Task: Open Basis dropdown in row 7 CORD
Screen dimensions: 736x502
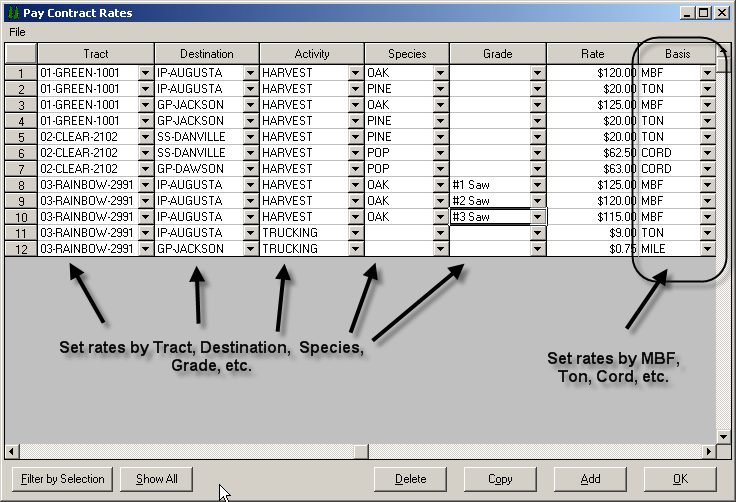Action: coord(707,169)
